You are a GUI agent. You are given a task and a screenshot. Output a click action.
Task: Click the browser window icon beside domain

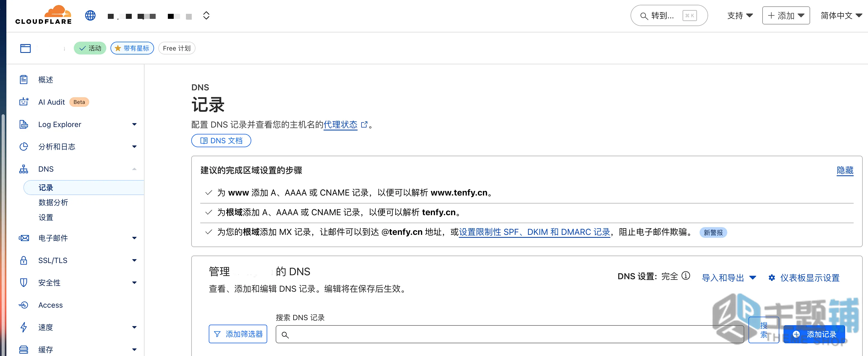coord(25,48)
